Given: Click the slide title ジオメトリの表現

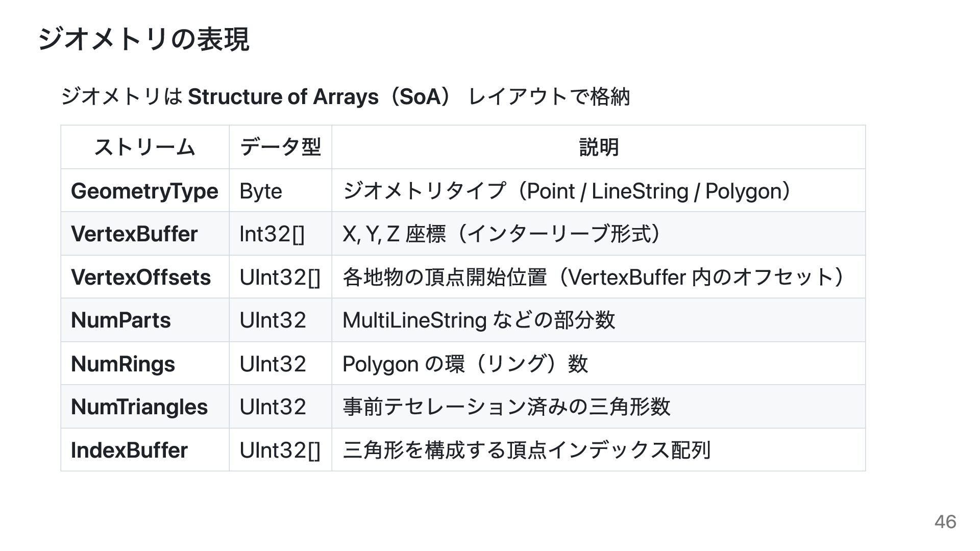Looking at the screenshot, I should (143, 39).
